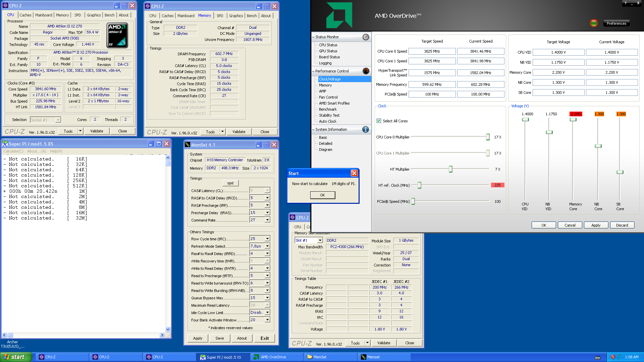Click the Performance Control dial icon
Viewport: 644px width, 362px height.
coord(366,71)
